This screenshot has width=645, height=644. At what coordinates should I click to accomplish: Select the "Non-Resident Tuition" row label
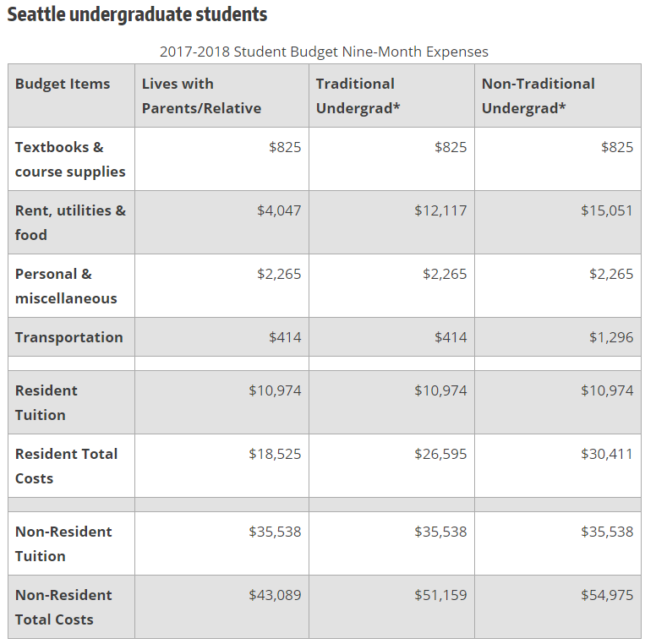(63, 543)
